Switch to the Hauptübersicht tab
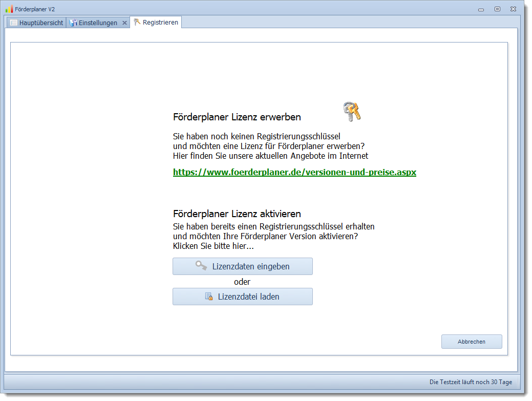Screen dimensions: 532x401 tap(37, 23)
